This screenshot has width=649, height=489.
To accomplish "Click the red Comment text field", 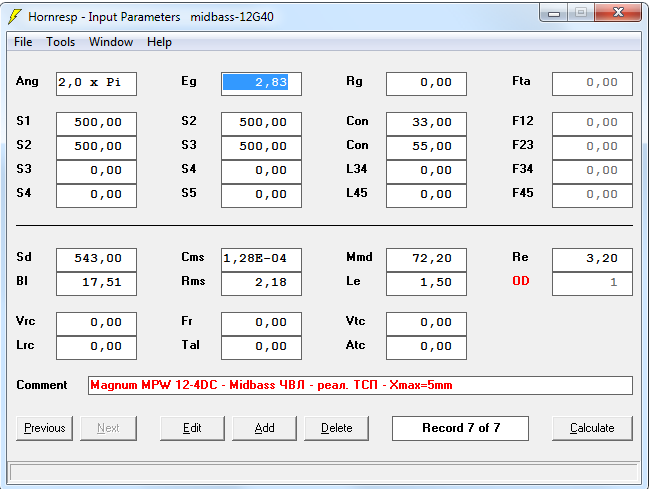I will [360, 385].
